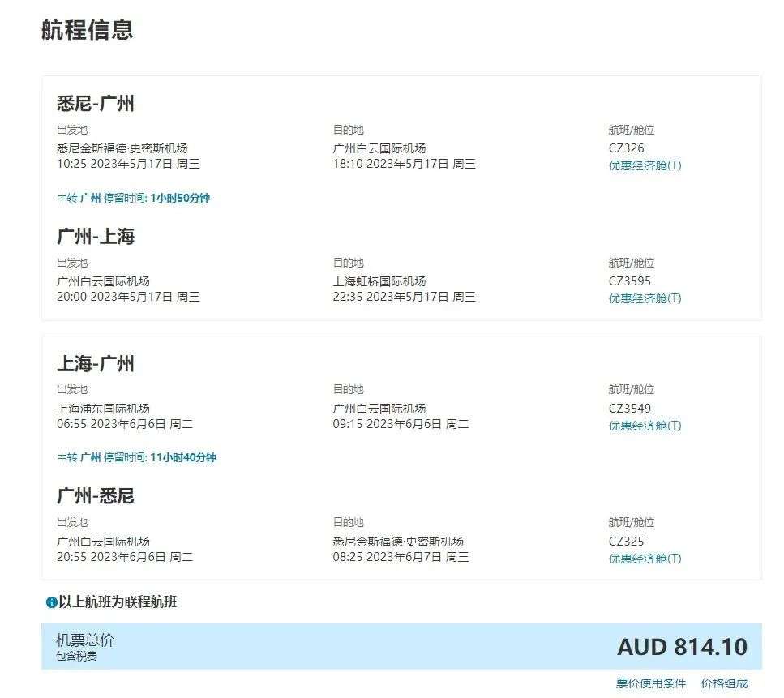
Task: Click the 1小时50分钟 transfer stopover text
Action: point(179,198)
